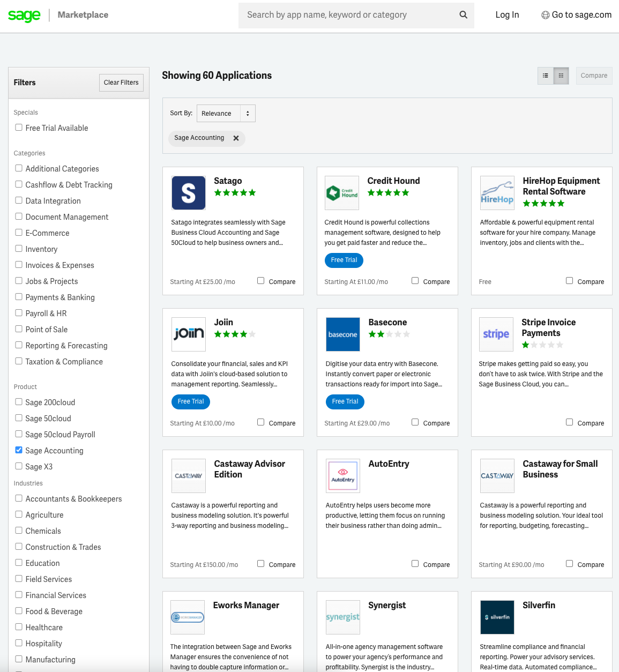Click Free Trial button on Basecone
The height and width of the screenshot is (672, 619).
(x=345, y=402)
